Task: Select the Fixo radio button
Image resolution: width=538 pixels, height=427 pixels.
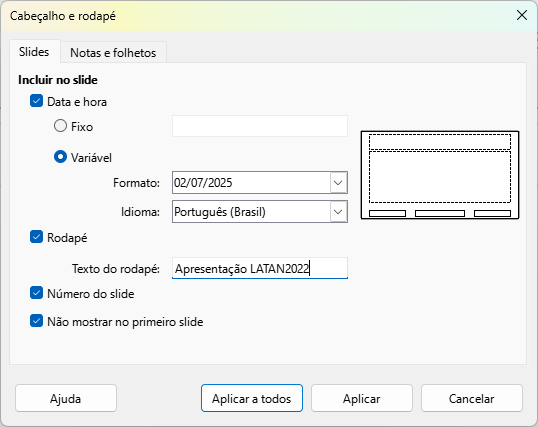Action: (x=60, y=126)
